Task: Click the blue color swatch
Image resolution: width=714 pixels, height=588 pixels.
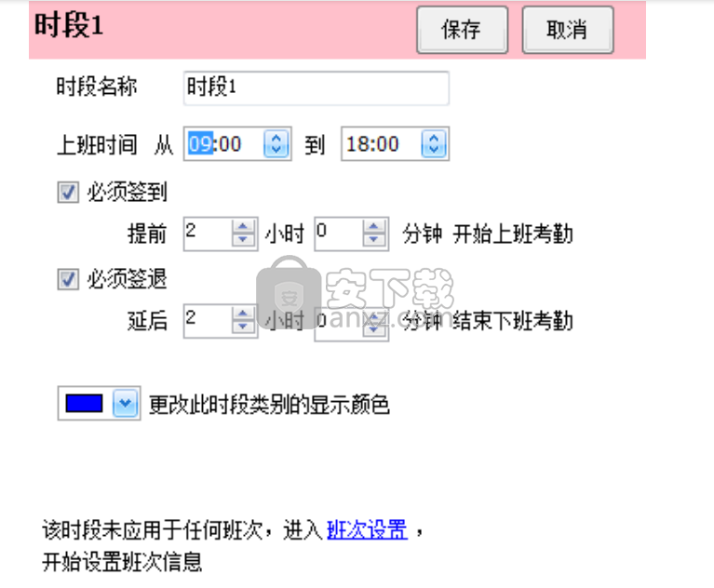Action: tap(84, 403)
